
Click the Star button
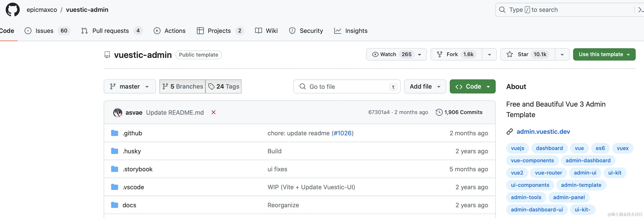pos(527,54)
